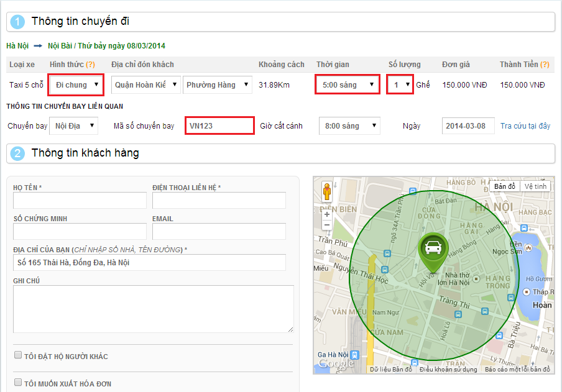Click the flight code field containing VN123
The height and width of the screenshot is (392, 562).
tap(219, 126)
